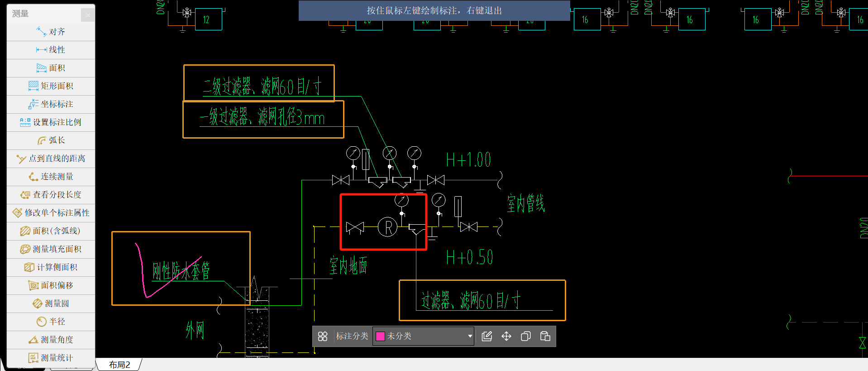Image resolution: width=868 pixels, height=371 pixels.
Task: Click the 一级过滤器 滤网孔径3mm label
Action: pyautogui.click(x=262, y=117)
